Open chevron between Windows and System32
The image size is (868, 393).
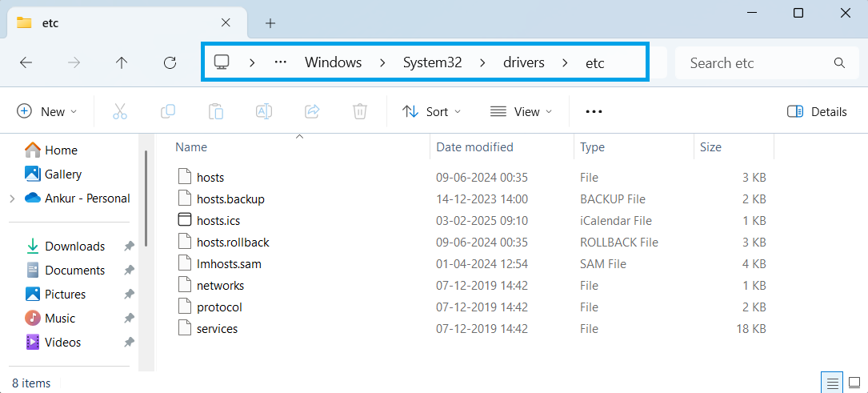[x=382, y=63]
